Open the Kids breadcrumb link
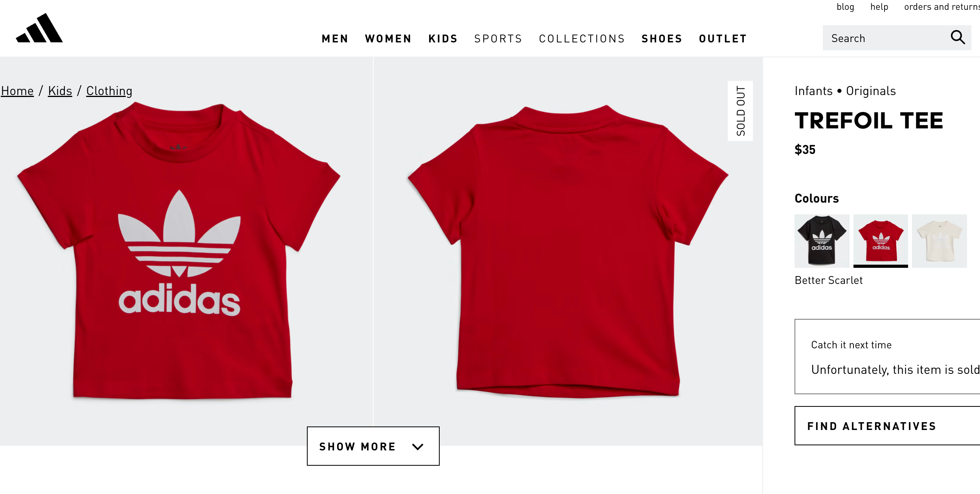This screenshot has width=980, height=494. [x=60, y=91]
